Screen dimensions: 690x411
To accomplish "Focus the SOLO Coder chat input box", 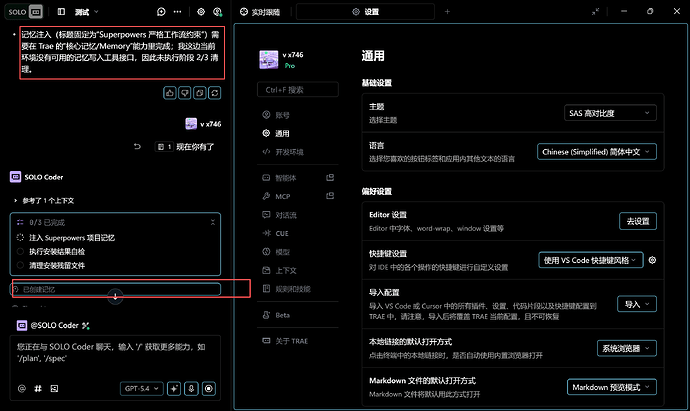I will click(115, 353).
